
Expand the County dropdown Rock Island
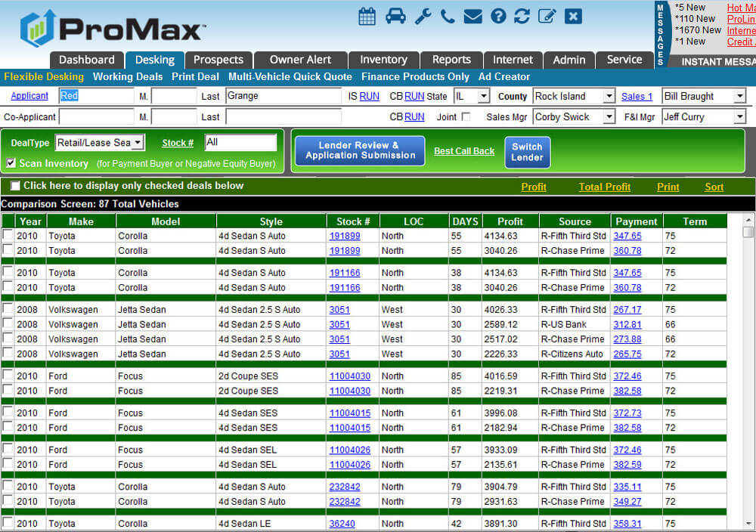click(609, 96)
